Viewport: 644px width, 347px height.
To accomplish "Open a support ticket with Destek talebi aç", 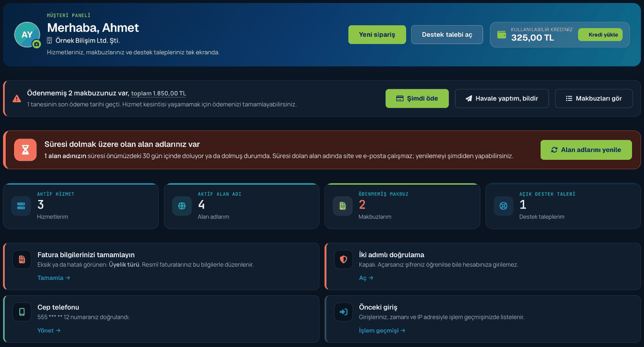I will 447,35.
